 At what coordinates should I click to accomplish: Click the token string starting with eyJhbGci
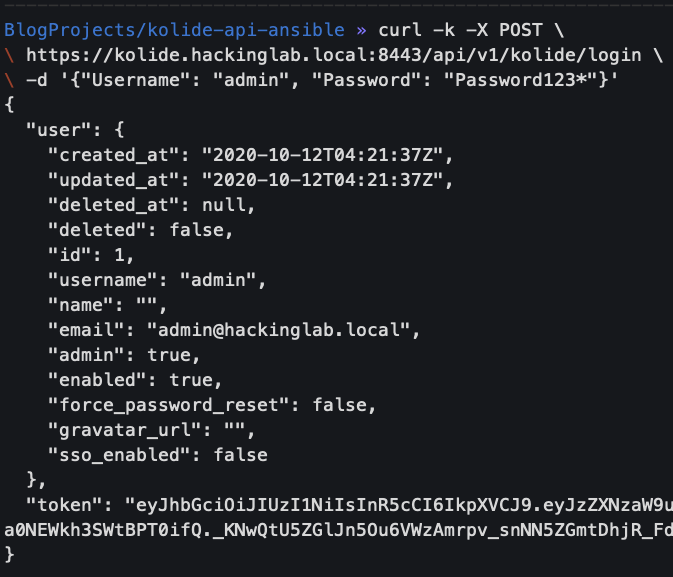point(398,505)
